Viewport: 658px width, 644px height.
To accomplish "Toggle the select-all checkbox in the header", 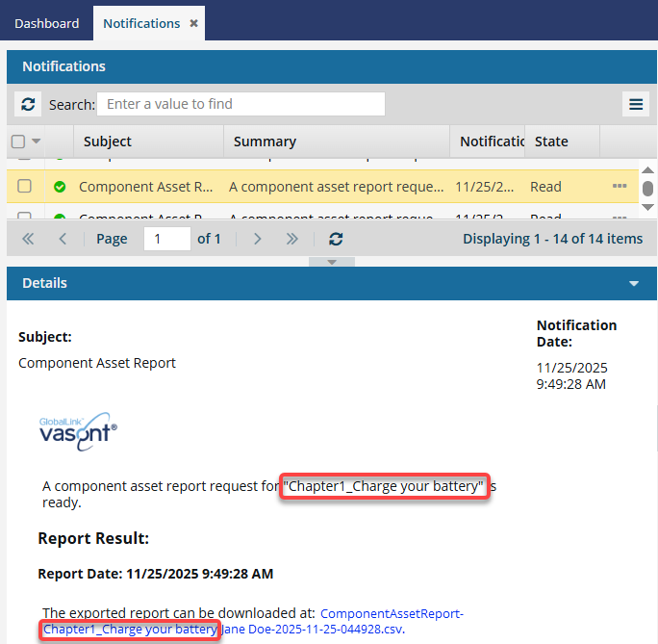I will click(18, 142).
